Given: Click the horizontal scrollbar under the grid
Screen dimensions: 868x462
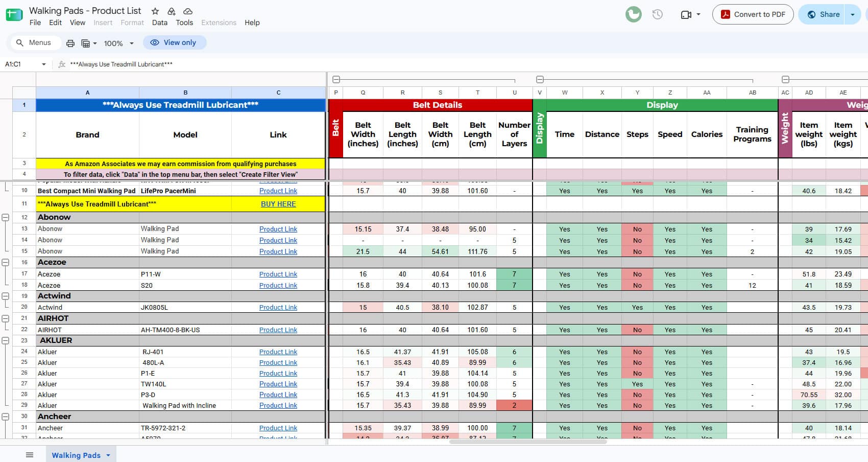Looking at the screenshot, I should [x=528, y=442].
